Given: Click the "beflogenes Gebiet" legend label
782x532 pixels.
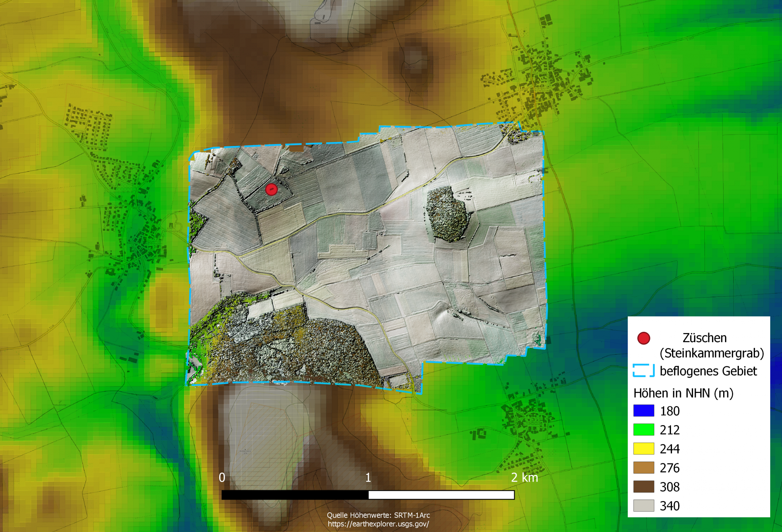Looking at the screenshot, I should point(708,371).
